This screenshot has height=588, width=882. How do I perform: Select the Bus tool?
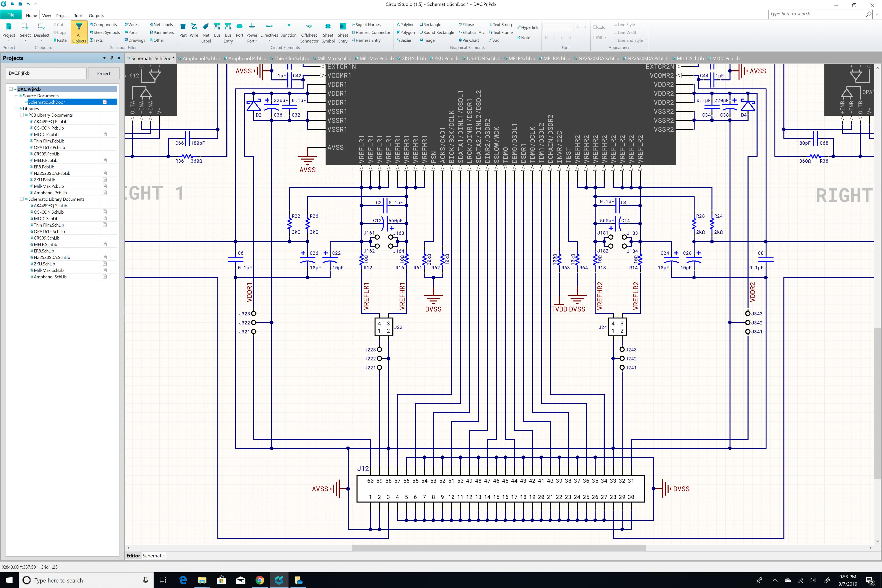[217, 30]
